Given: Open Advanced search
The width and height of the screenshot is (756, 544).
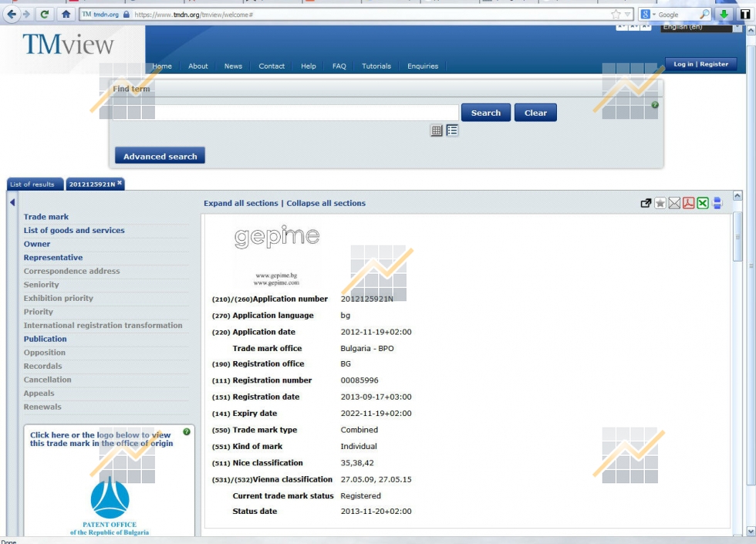Looking at the screenshot, I should pyautogui.click(x=160, y=156).
